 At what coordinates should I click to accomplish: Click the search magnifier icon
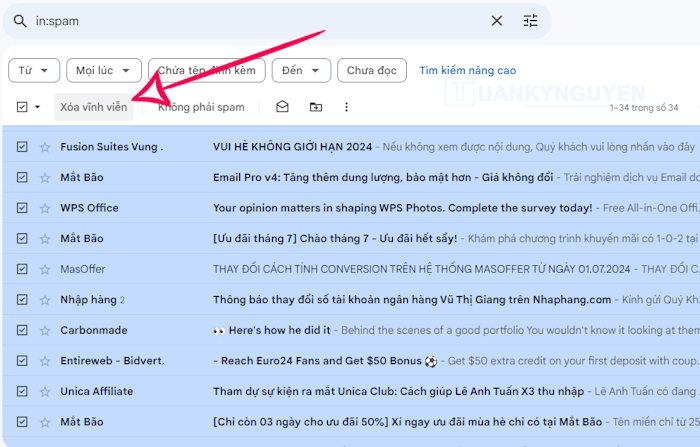tap(20, 21)
